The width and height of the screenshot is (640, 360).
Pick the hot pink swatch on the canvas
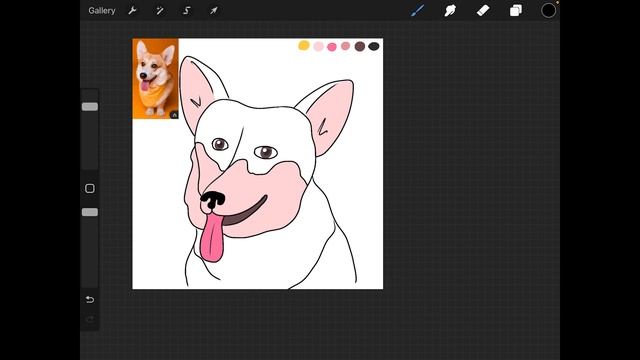coord(332,47)
